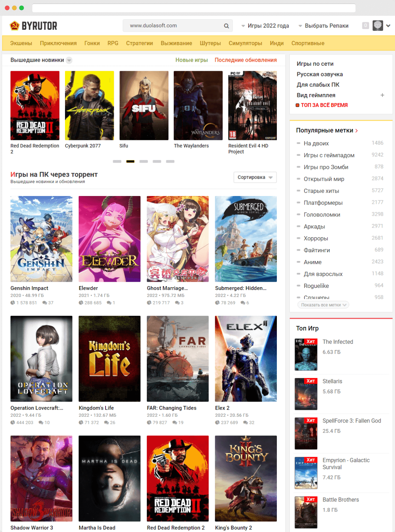395x532 pixels.
Task: Open Resident Evil 4 HD Project cover
Action: click(252, 106)
